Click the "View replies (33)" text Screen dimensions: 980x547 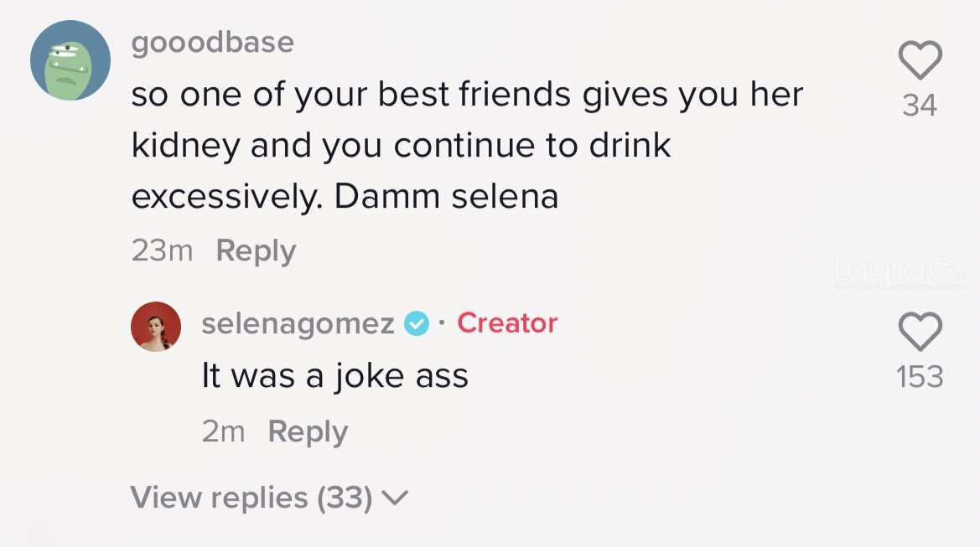click(x=251, y=498)
